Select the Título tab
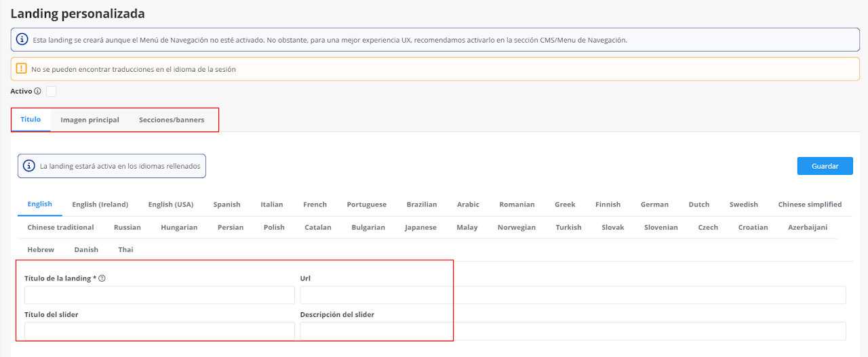Image resolution: width=868 pixels, height=357 pixels. tap(31, 120)
